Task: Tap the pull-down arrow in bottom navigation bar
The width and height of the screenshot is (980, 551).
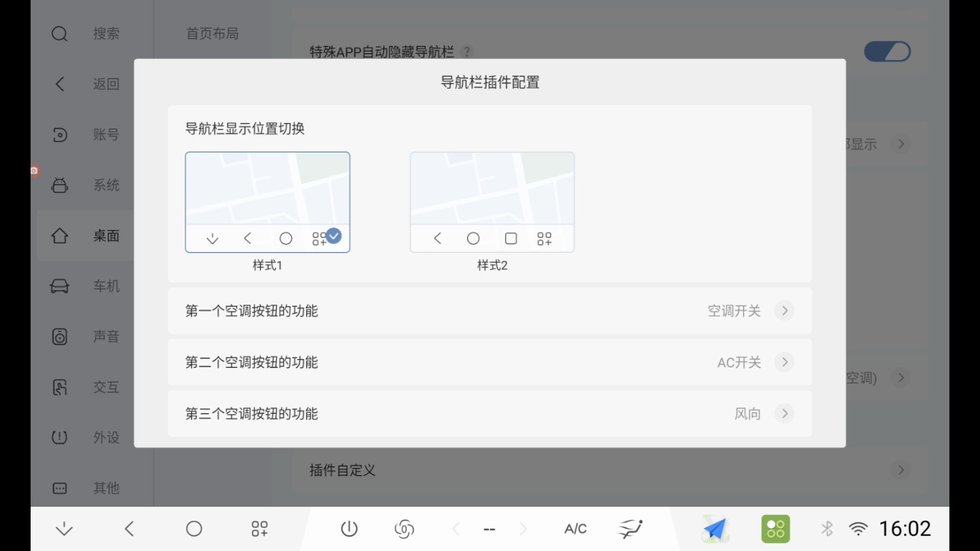Action: [64, 529]
